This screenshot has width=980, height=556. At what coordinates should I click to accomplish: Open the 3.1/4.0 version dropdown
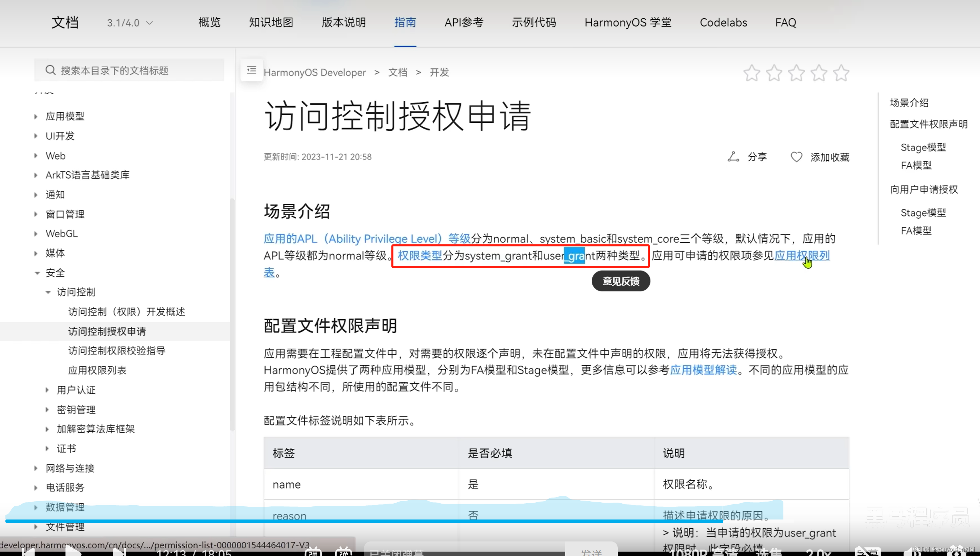pos(130,23)
